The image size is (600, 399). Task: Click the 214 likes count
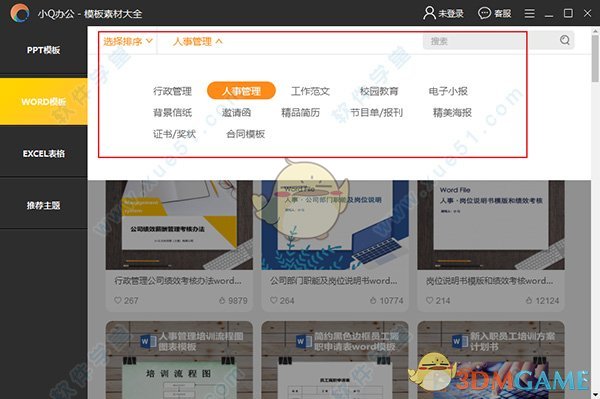pyautogui.click(x=443, y=300)
